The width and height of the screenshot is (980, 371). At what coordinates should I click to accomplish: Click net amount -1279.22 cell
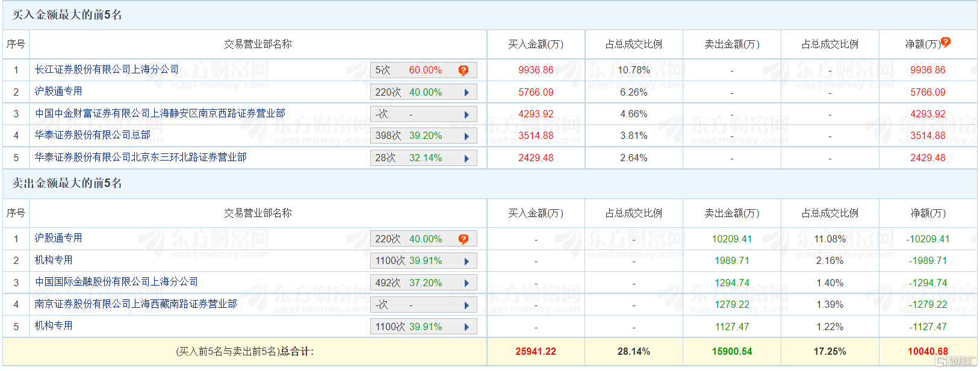click(928, 305)
